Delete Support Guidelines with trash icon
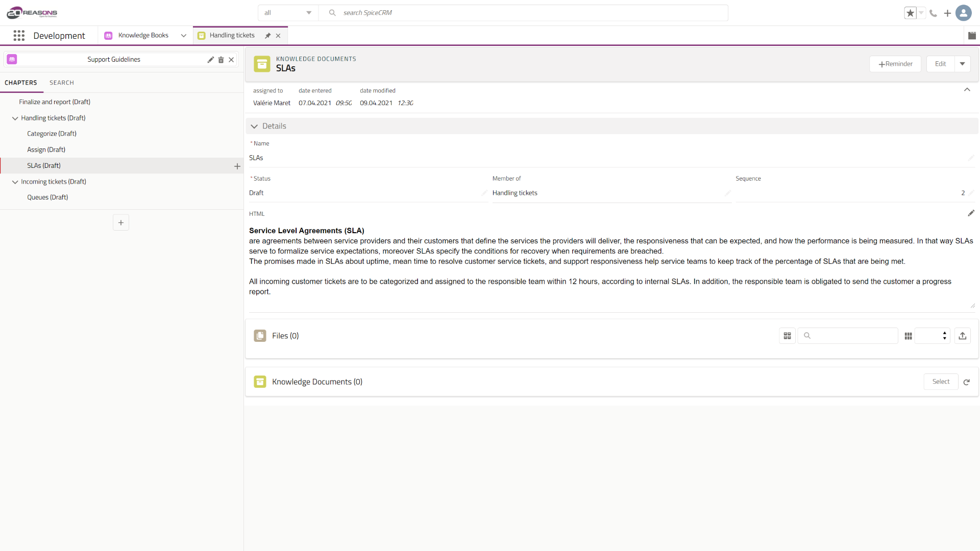 221,60
